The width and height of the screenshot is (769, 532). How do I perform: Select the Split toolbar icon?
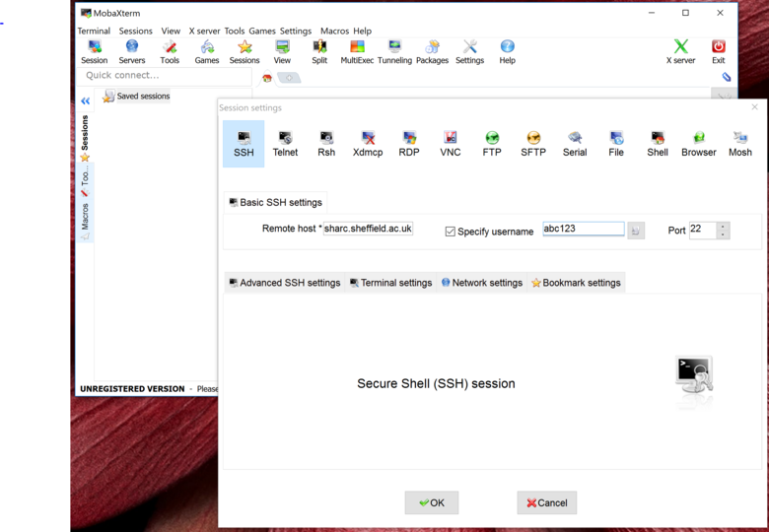coord(319,52)
